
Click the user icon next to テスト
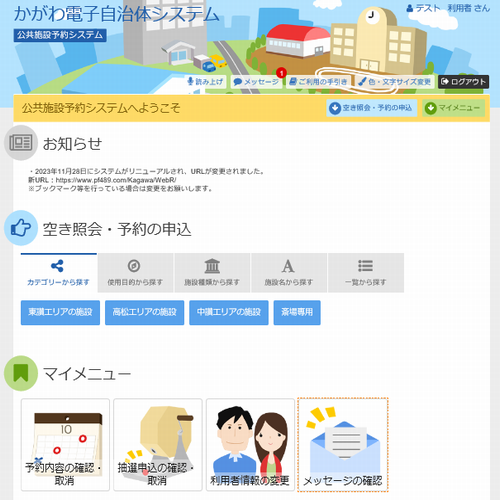410,8
